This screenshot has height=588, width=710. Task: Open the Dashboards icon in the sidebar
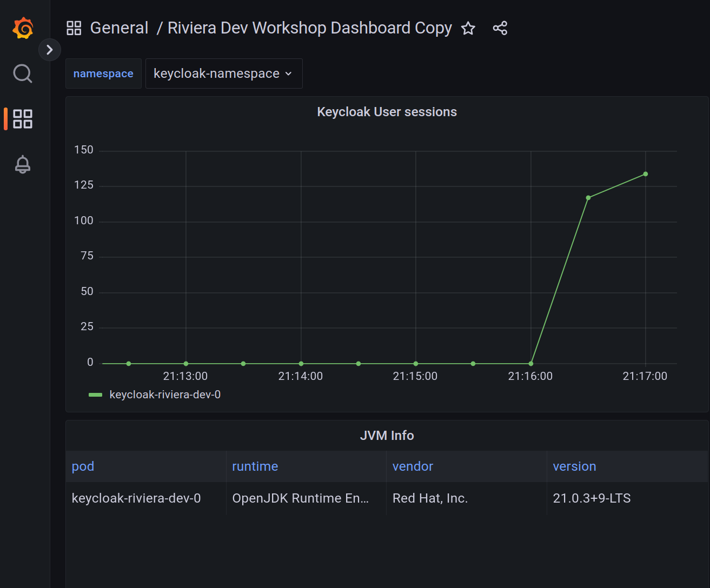click(23, 119)
